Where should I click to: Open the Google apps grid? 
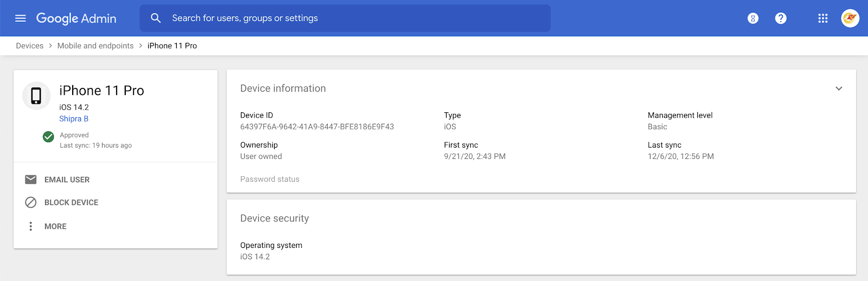pyautogui.click(x=823, y=18)
